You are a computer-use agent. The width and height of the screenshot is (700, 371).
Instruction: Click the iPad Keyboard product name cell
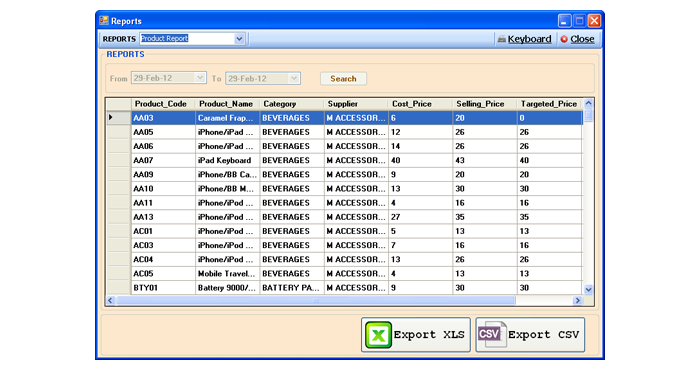(228, 160)
